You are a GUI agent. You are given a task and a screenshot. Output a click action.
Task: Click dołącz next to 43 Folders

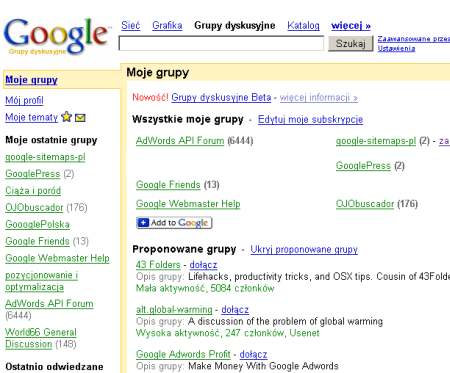(203, 265)
